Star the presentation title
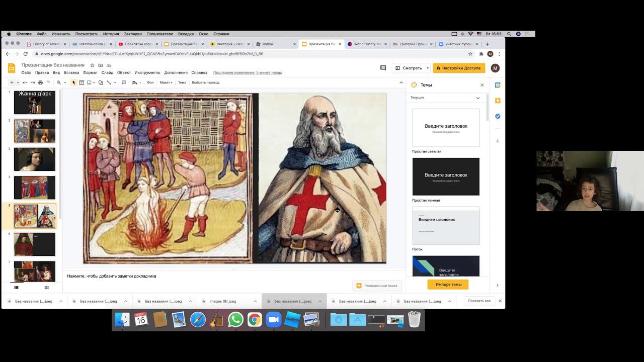644x362 pixels. [x=92, y=65]
